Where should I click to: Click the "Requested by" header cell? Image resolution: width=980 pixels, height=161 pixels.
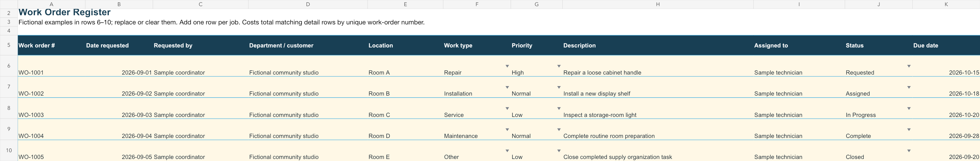(201, 45)
